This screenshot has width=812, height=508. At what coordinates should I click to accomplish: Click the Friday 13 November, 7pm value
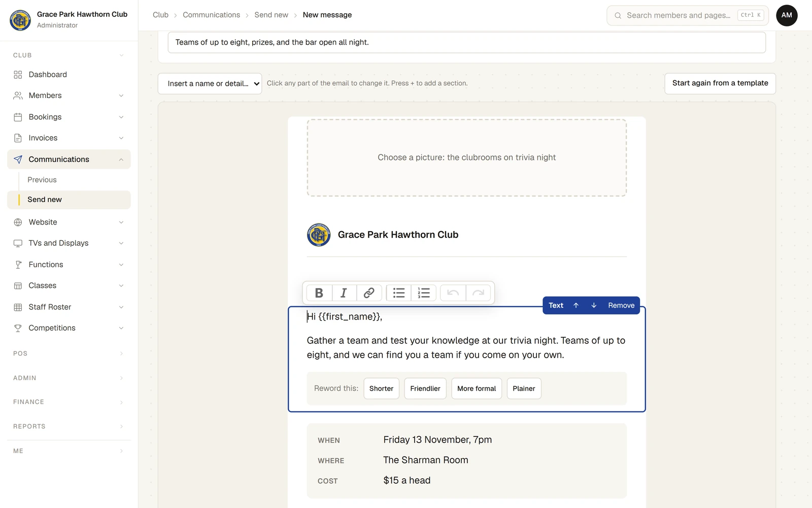[437, 440]
